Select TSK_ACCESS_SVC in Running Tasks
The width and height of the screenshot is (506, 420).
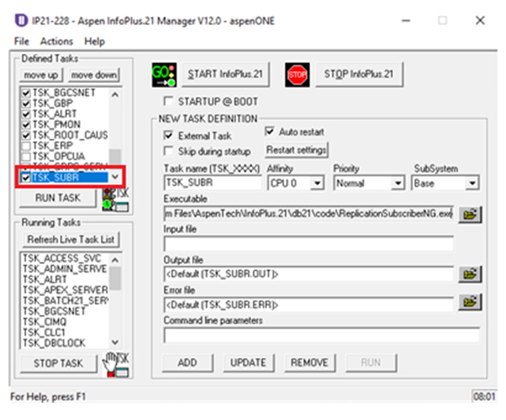tap(62, 258)
